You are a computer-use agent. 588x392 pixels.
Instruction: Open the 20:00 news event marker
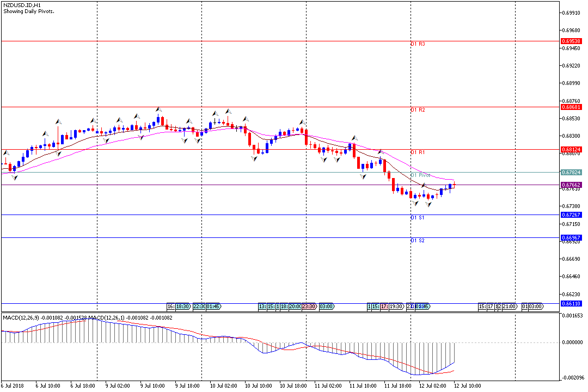tap(295, 307)
